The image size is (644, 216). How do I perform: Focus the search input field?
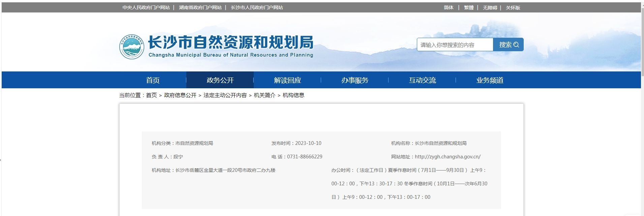click(x=455, y=44)
